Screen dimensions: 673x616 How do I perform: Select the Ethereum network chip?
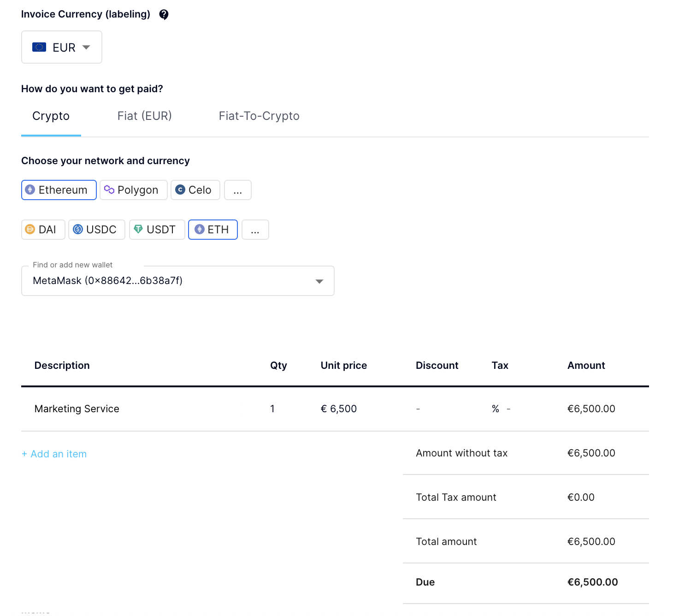[x=59, y=190]
